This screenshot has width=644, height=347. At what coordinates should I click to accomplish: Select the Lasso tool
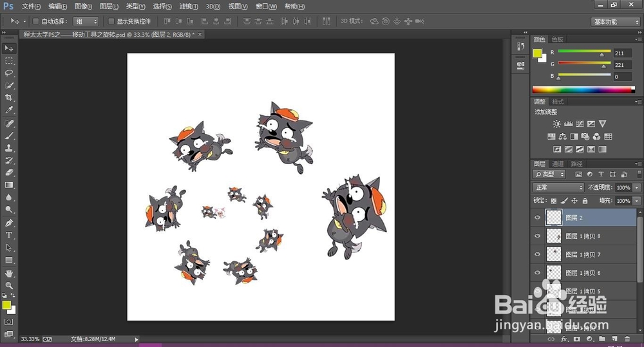click(x=9, y=73)
